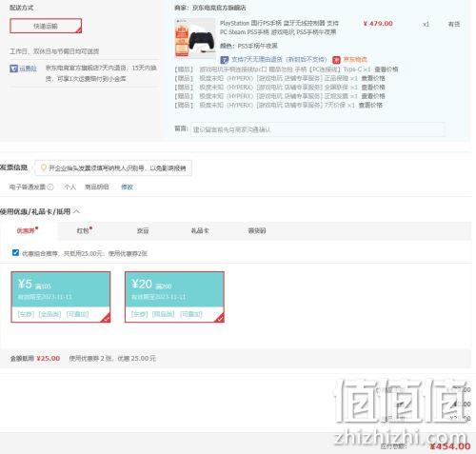Click the lightbulb tip icon in invoice notice
This screenshot has width=476, height=454.
(x=44, y=168)
